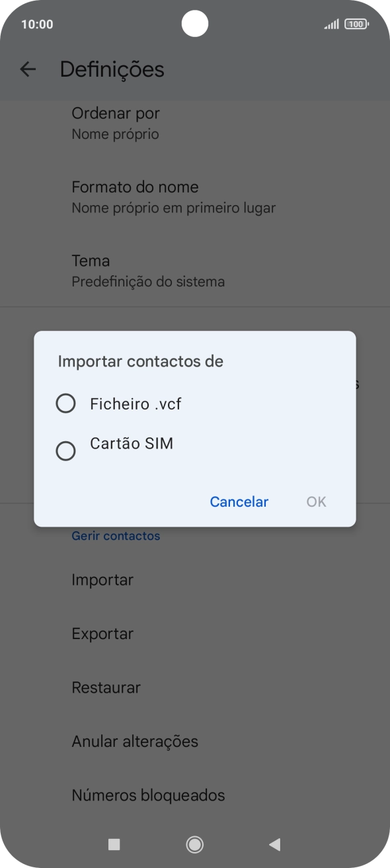Viewport: 390px width, 868px height.
Task: Tap Números bloqueados in the settings list
Action: coord(148,795)
